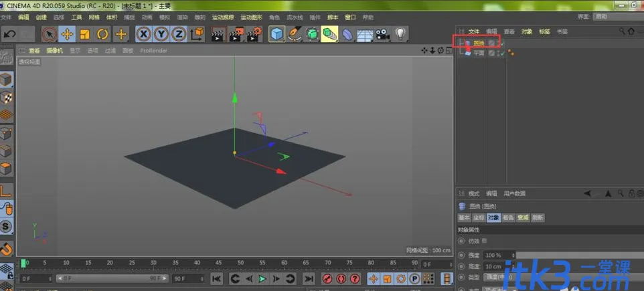Open the blue Deformer objects icon
644x291 pixels.
click(347, 35)
